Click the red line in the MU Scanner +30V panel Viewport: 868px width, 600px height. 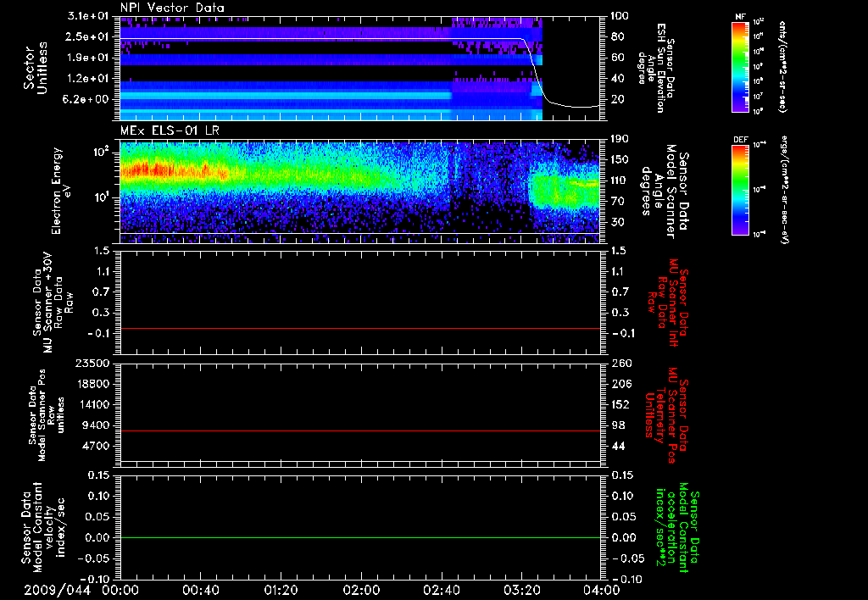click(359, 328)
